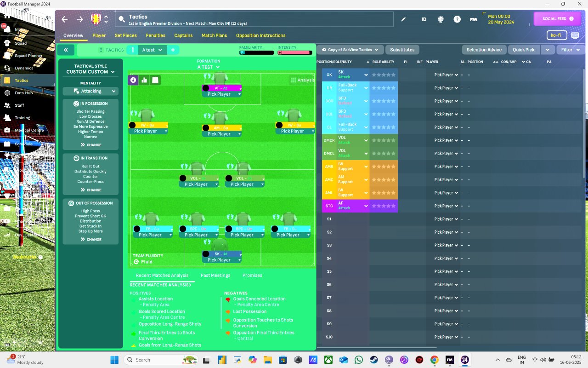This screenshot has height=368, width=588.
Task: Open Inbox in the sidebar
Action: pos(19,29)
